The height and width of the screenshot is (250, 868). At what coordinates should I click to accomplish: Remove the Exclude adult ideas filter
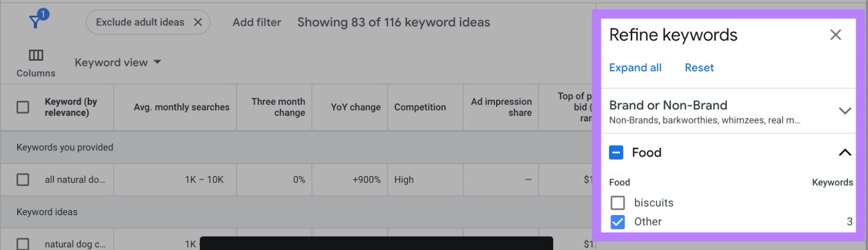point(198,22)
